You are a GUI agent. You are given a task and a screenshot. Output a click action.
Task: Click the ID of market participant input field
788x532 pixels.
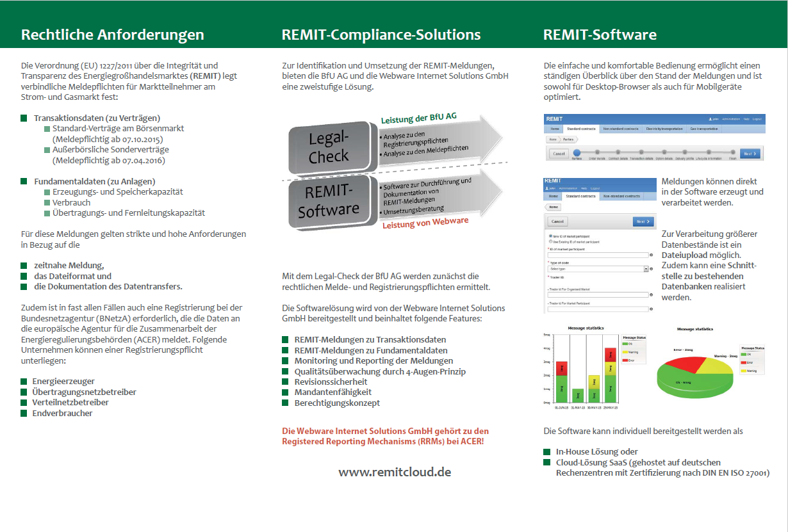coord(597,255)
